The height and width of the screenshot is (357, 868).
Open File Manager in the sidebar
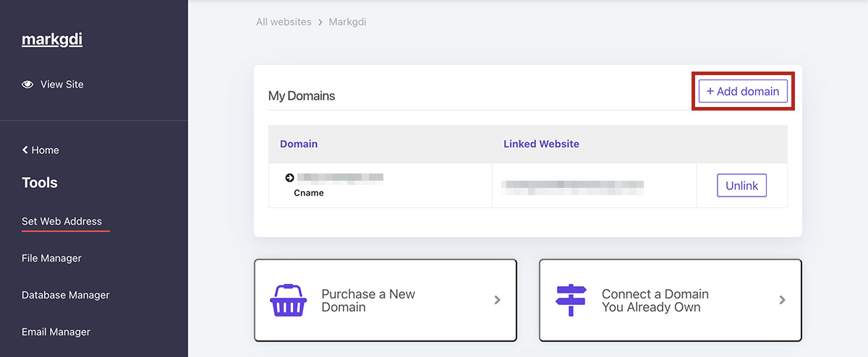tap(51, 258)
